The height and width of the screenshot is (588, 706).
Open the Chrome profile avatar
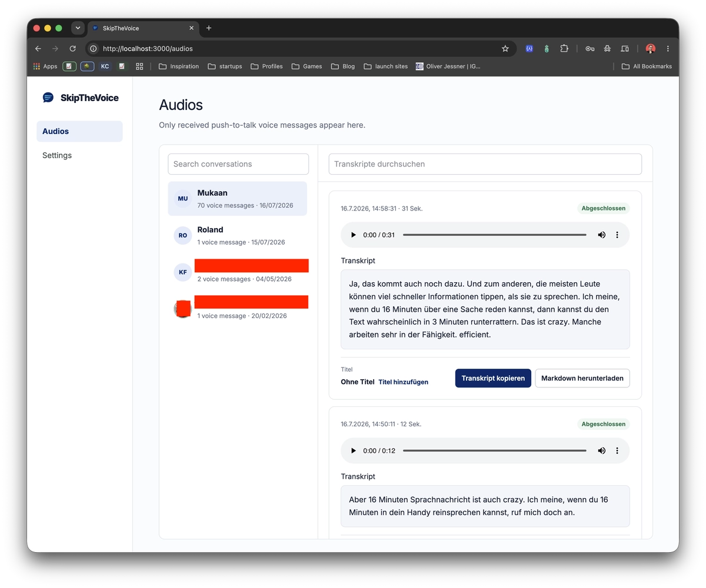(650, 49)
